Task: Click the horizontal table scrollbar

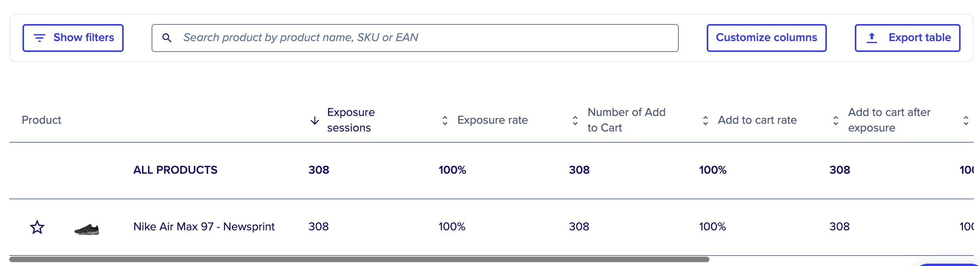Action: [359, 259]
